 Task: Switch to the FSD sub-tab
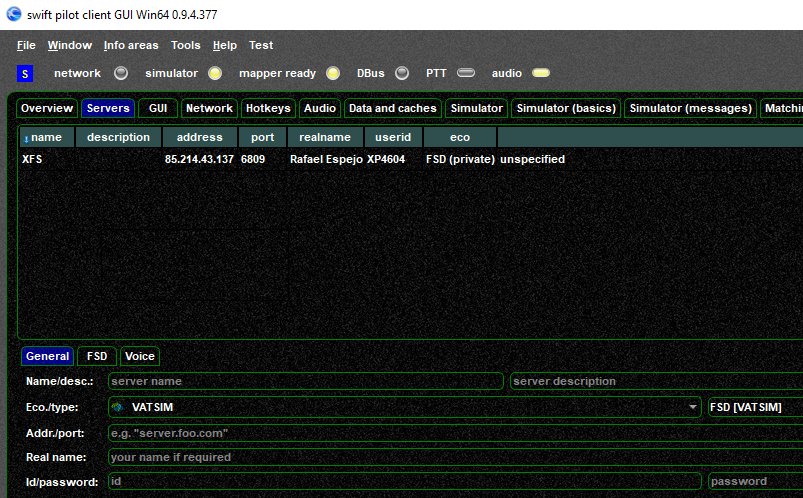point(97,356)
